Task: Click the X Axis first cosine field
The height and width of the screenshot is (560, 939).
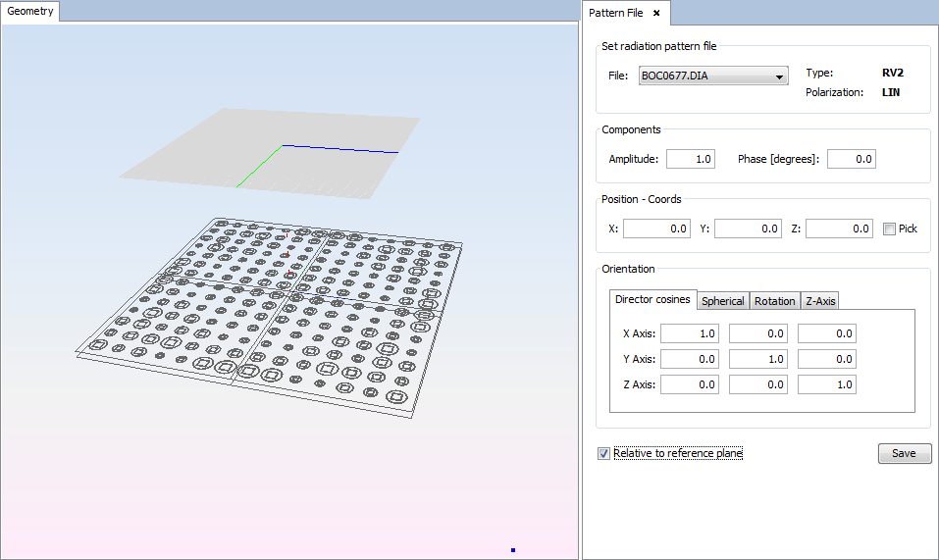Action: (x=689, y=334)
